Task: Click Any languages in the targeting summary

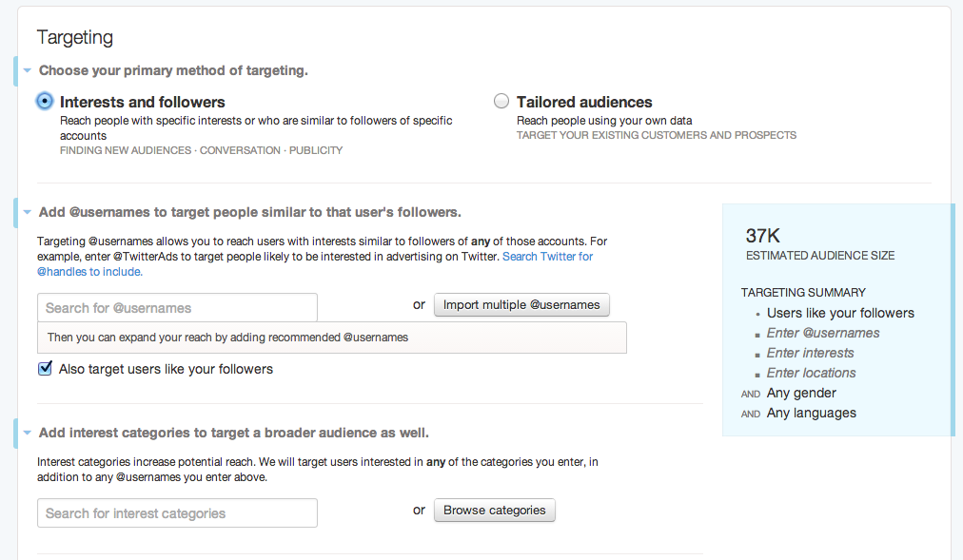Action: click(811, 413)
